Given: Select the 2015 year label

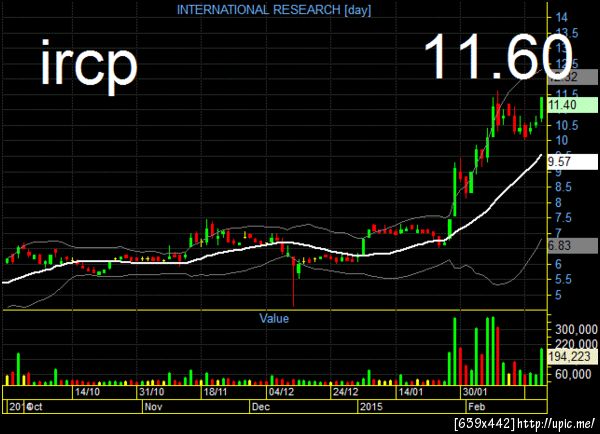Looking at the screenshot, I should [x=371, y=406].
